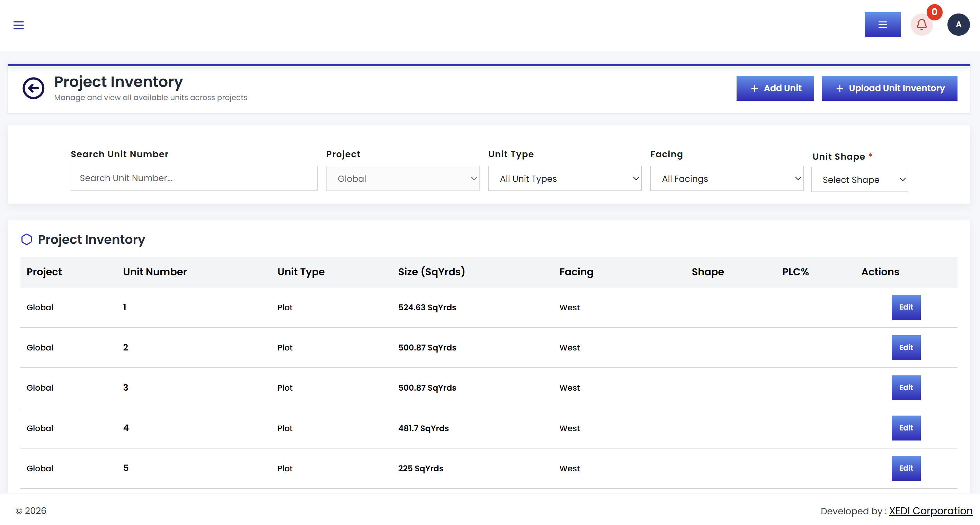Screen dimensions: 980x525
Task: Click the Project filter label
Action: pyautogui.click(x=343, y=154)
